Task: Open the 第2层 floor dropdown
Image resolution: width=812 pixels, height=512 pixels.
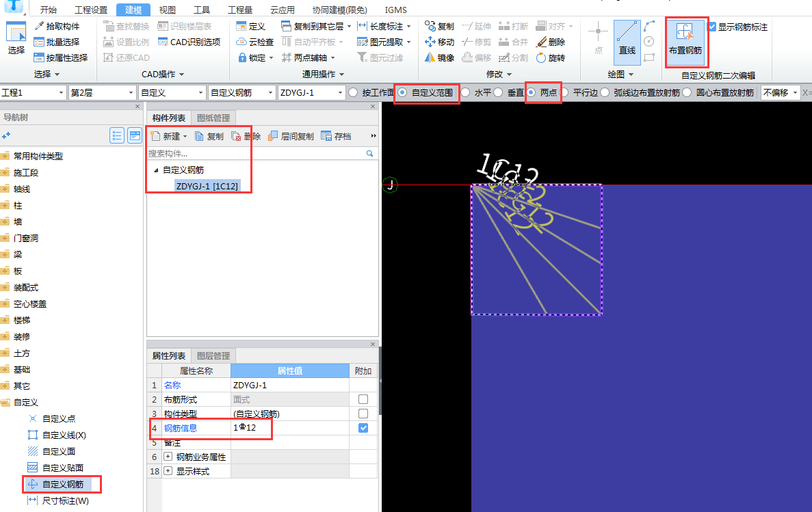Action: (x=102, y=93)
